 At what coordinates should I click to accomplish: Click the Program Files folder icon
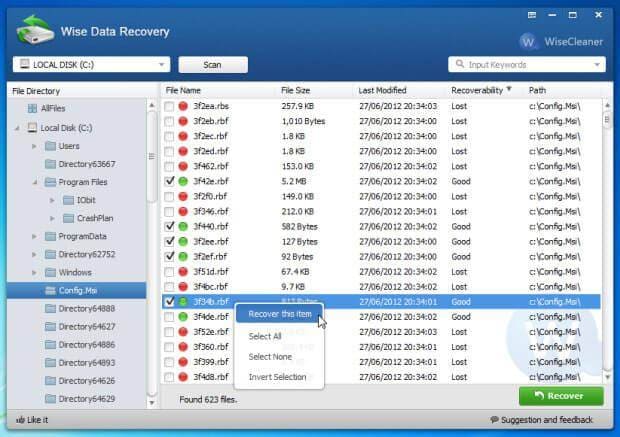pyautogui.click(x=50, y=182)
